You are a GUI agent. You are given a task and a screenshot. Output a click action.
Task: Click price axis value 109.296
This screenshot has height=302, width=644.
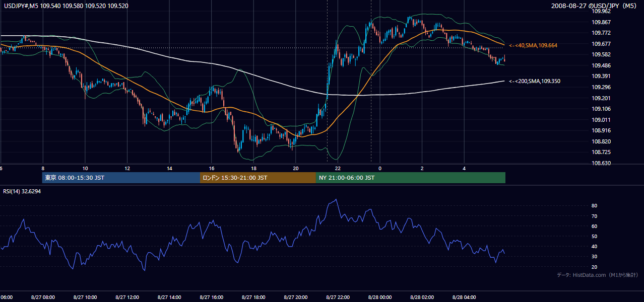600,87
